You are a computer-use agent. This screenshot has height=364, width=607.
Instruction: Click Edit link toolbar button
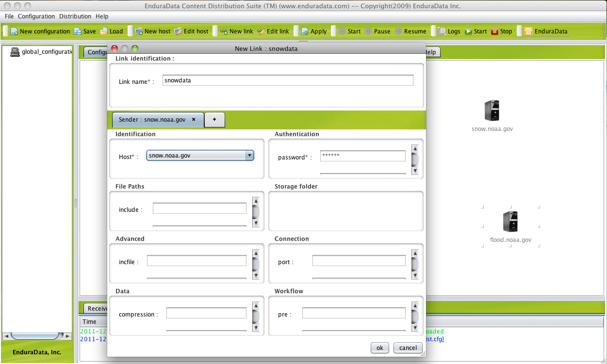(x=273, y=31)
